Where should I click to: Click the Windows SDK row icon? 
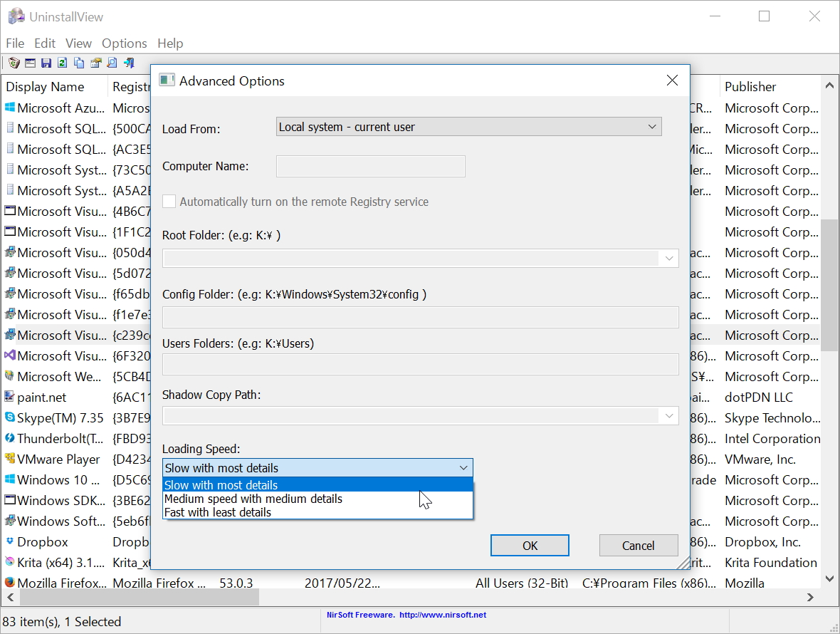click(x=10, y=500)
